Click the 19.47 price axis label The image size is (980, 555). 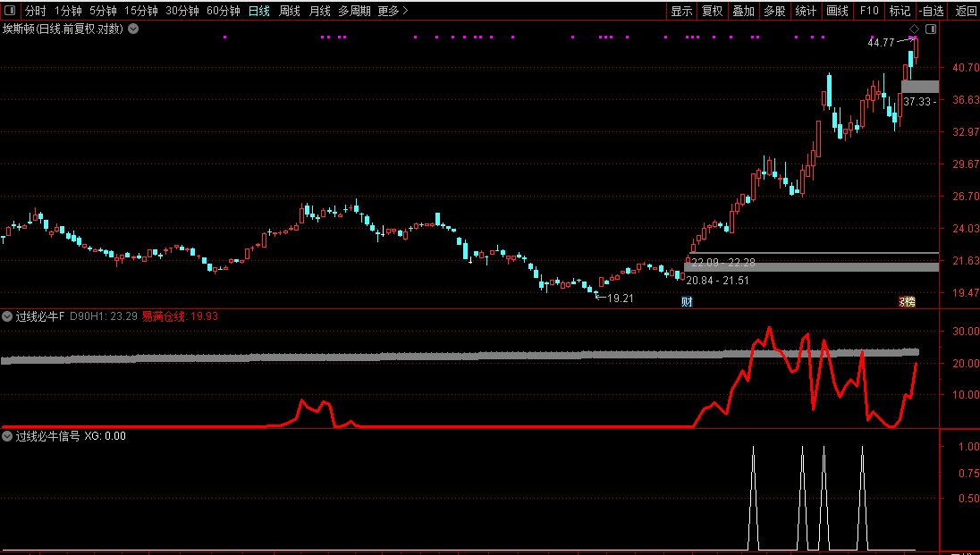(x=966, y=292)
